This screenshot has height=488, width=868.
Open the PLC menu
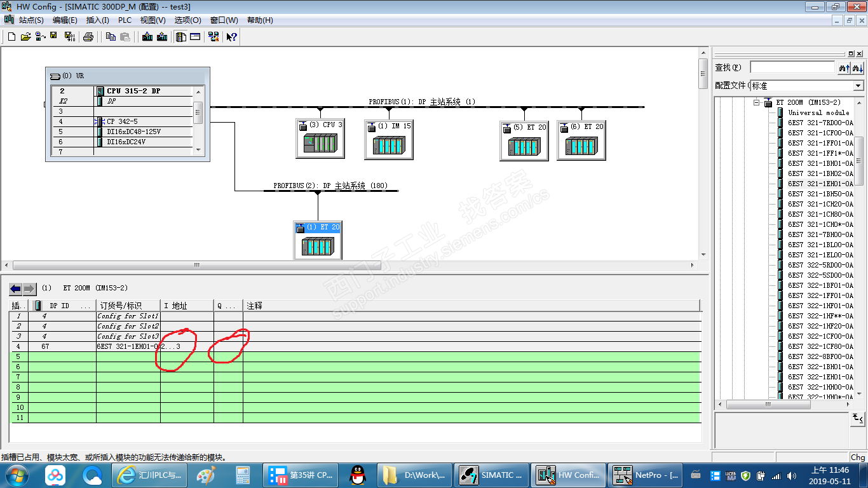(125, 20)
